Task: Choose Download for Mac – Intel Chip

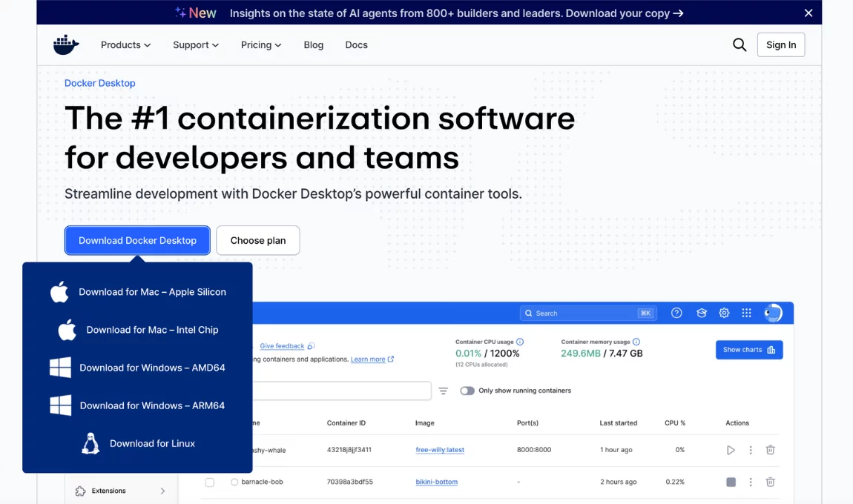Action: point(138,330)
